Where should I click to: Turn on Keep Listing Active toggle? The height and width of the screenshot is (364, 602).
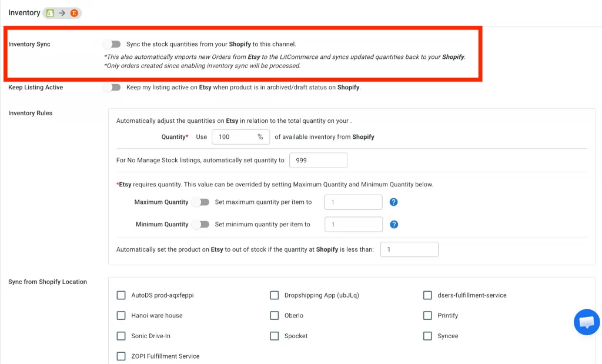tap(112, 87)
